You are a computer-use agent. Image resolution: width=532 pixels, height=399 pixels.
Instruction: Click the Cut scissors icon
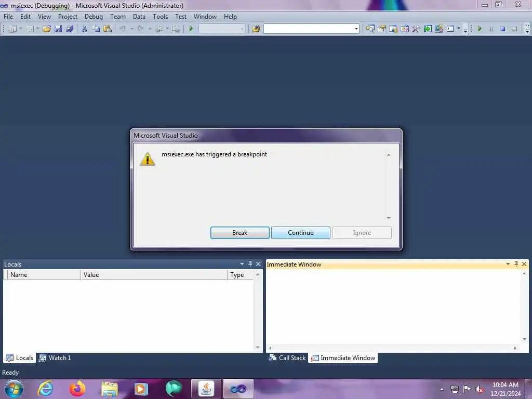pyautogui.click(x=85, y=29)
